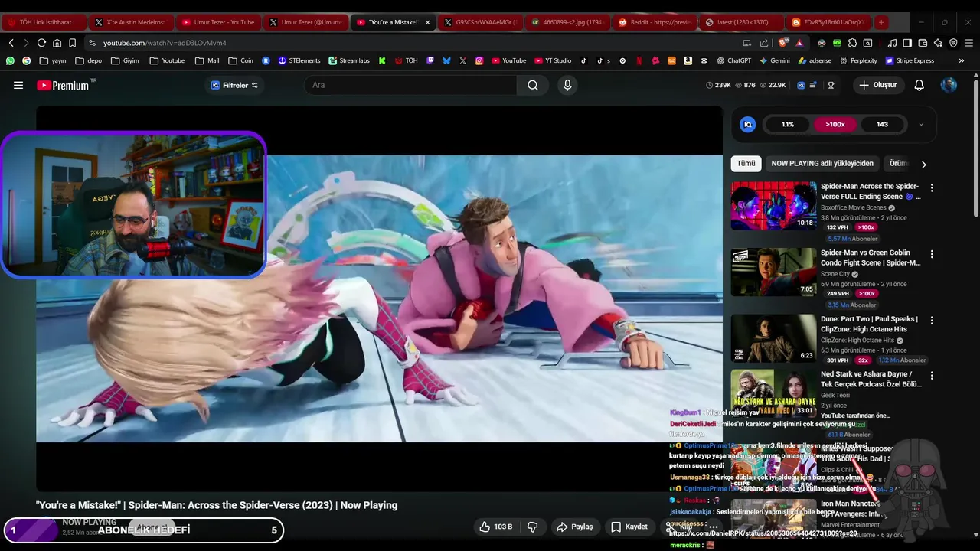Open the YT Studio bookmark
The image size is (980, 551).
[553, 60]
